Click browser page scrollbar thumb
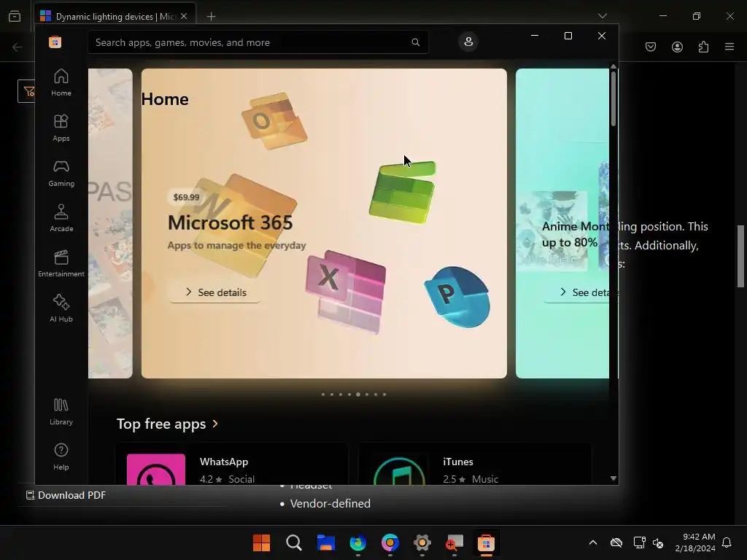Viewport: 747px width, 560px height. (740, 257)
